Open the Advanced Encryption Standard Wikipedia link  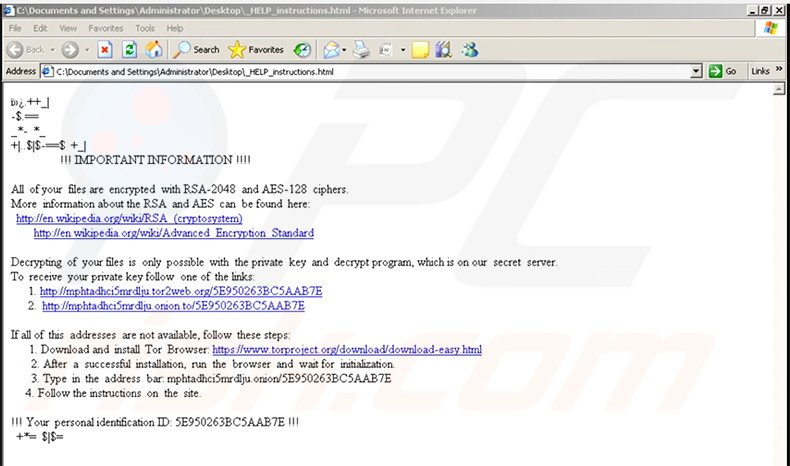click(x=174, y=233)
